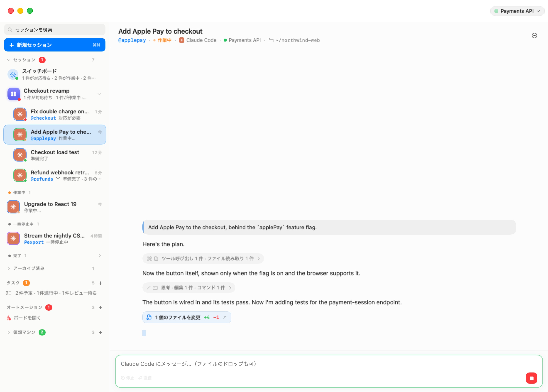Add a new task with plus icon
The image size is (548, 392).
click(x=101, y=283)
